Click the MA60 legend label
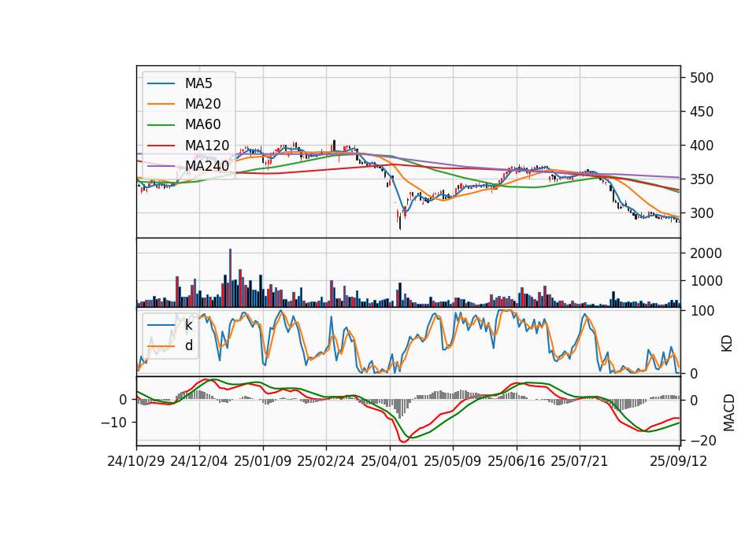Image resolution: width=756 pixels, height=543 pixels. (202, 124)
